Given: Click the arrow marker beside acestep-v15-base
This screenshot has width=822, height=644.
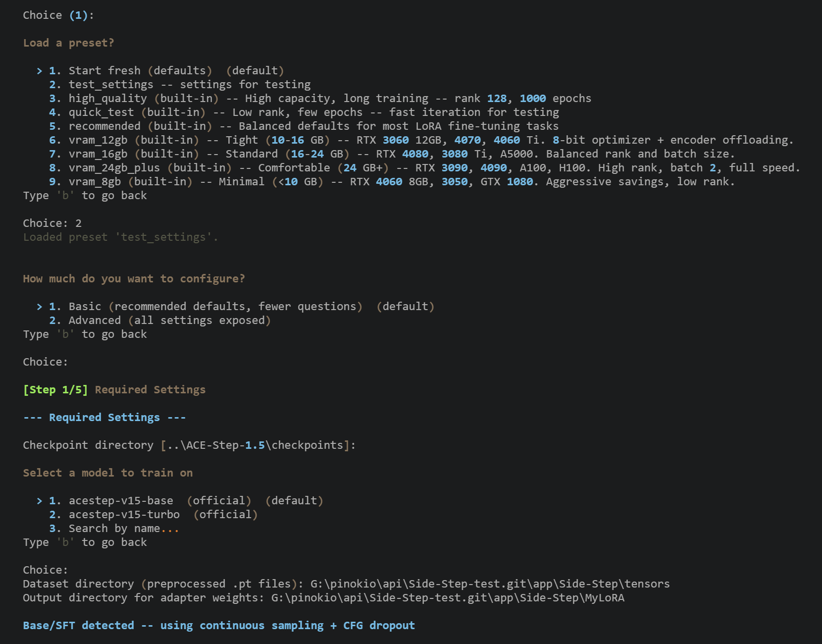Looking at the screenshot, I should coord(40,501).
